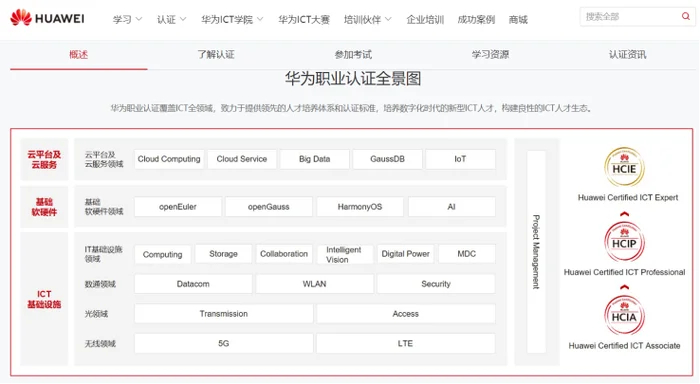The height and width of the screenshot is (384, 700).
Task: Open the HarmonyOS certification
Action: pos(360,207)
